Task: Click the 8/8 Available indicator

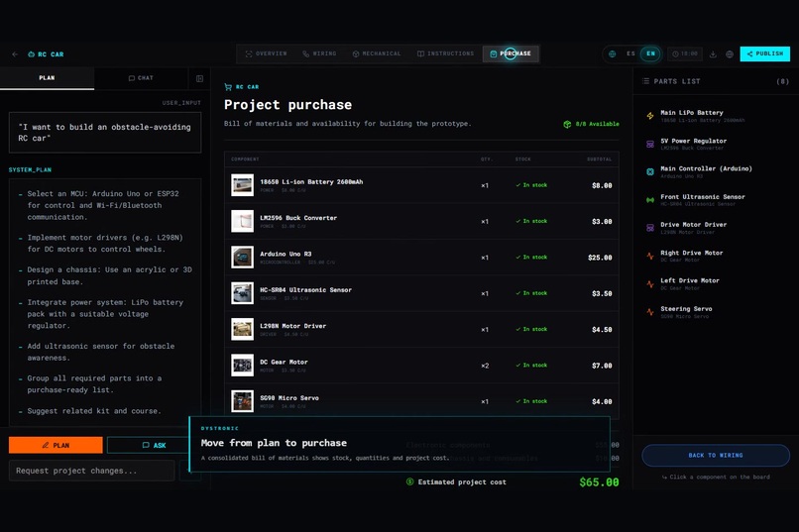Action: [591, 124]
